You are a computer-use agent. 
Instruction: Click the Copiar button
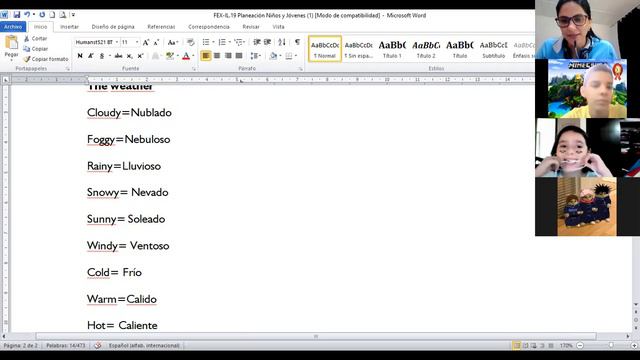(x=36, y=49)
